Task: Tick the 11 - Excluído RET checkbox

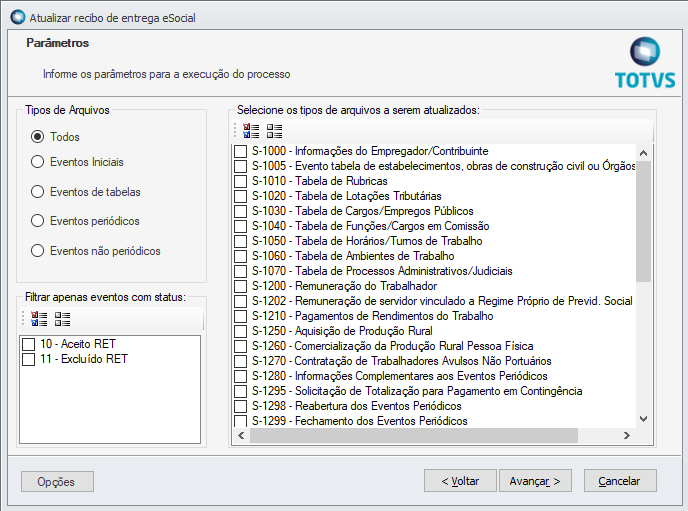Action: tap(29, 359)
